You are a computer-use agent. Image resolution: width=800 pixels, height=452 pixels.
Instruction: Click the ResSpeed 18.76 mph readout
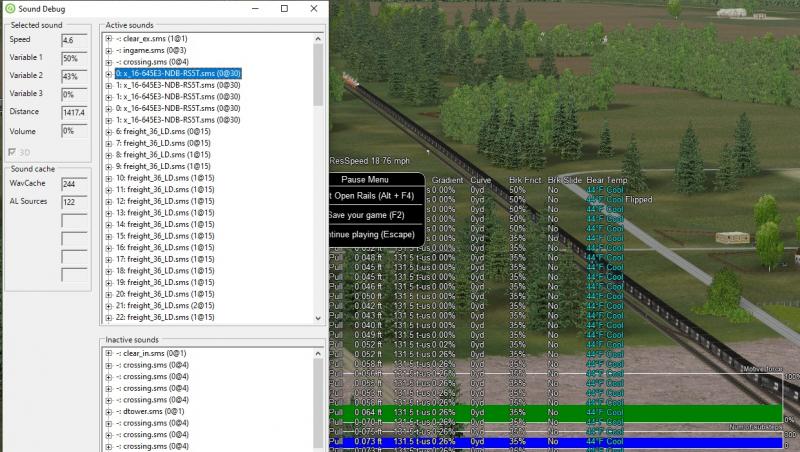[x=369, y=161]
